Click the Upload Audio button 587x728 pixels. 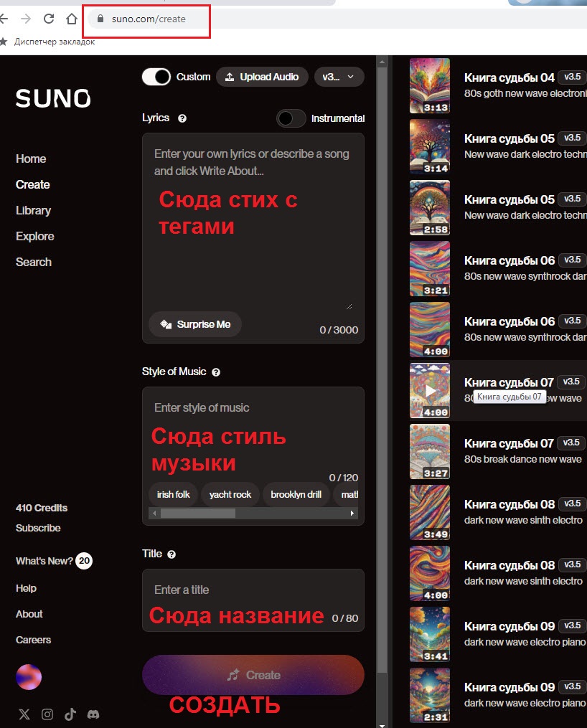coord(263,77)
